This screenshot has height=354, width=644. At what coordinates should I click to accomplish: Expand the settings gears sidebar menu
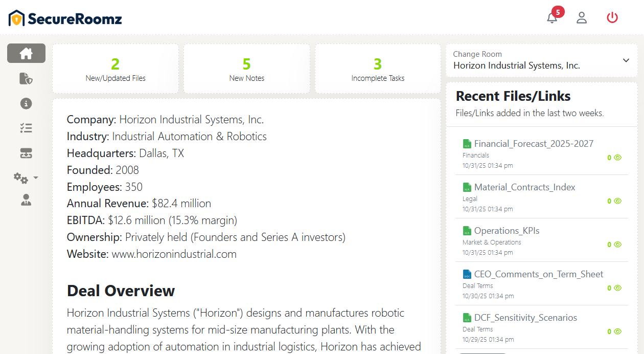click(26, 178)
